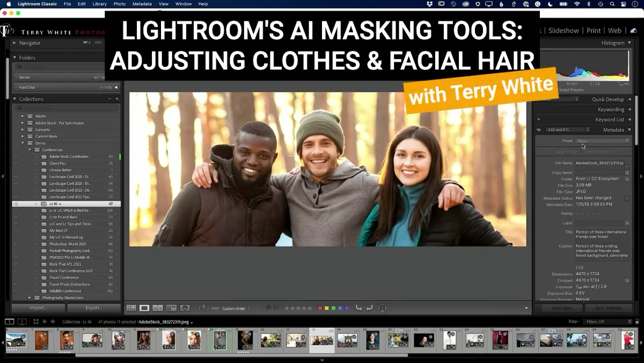Image resolution: width=644 pixels, height=363 pixels.
Task: Toggle filter switch at filmstrip right
Action: point(636,322)
